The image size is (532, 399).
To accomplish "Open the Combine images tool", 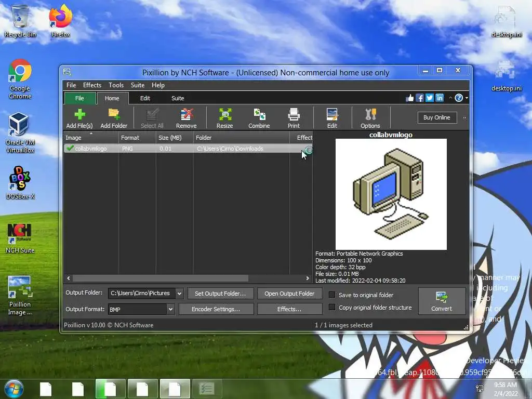I will tap(259, 118).
